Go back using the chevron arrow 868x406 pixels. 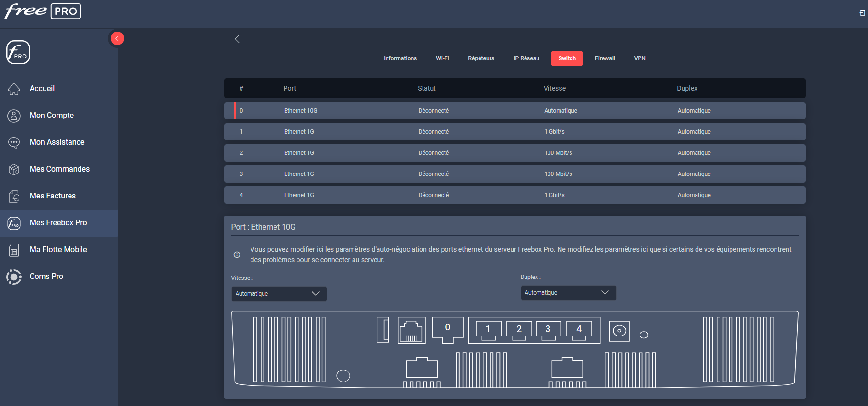(237, 39)
